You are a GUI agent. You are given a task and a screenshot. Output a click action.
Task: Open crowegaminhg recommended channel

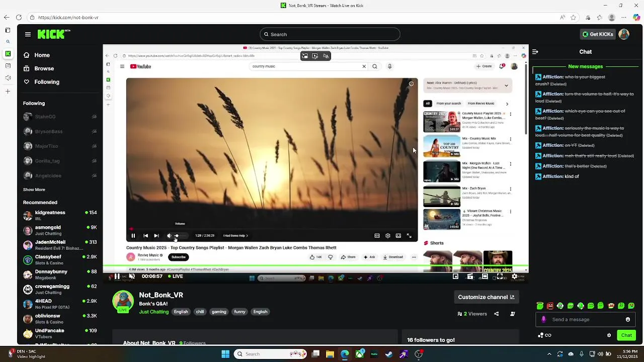point(59,289)
